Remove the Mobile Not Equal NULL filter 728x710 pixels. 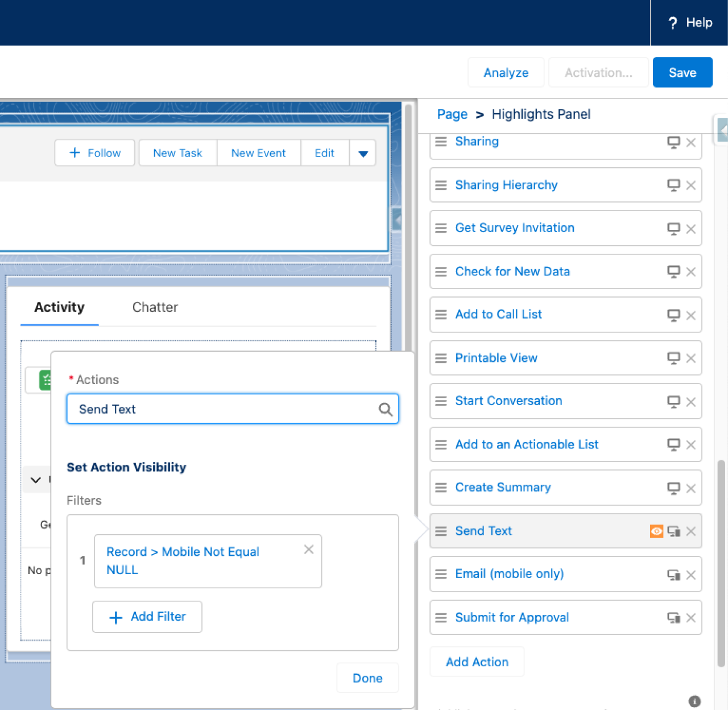click(x=309, y=549)
